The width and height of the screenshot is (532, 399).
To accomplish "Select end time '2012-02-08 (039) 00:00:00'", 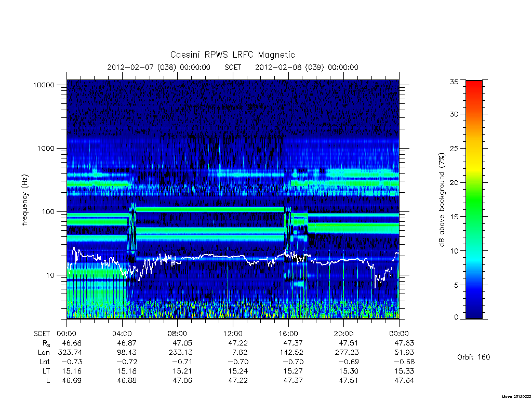I will (307, 67).
